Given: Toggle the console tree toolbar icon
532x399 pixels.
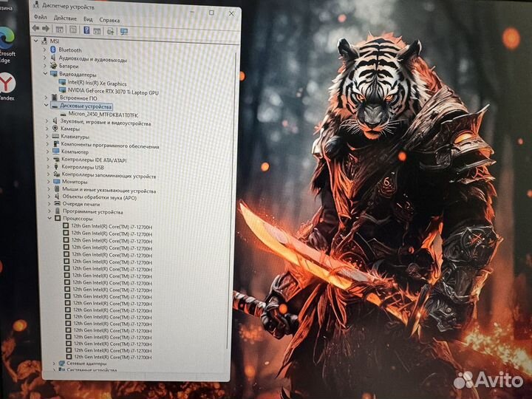Looking at the screenshot, I should pyautogui.click(x=59, y=30).
